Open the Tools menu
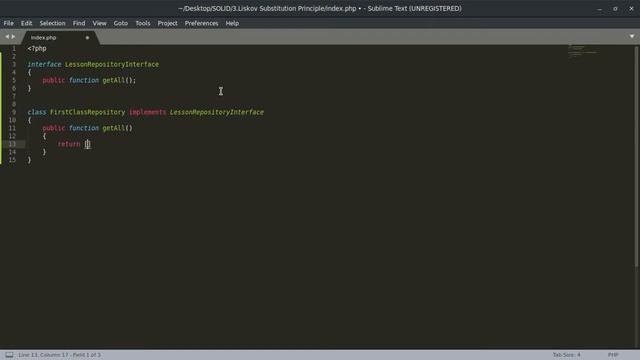The width and height of the screenshot is (640, 360). tap(143, 23)
